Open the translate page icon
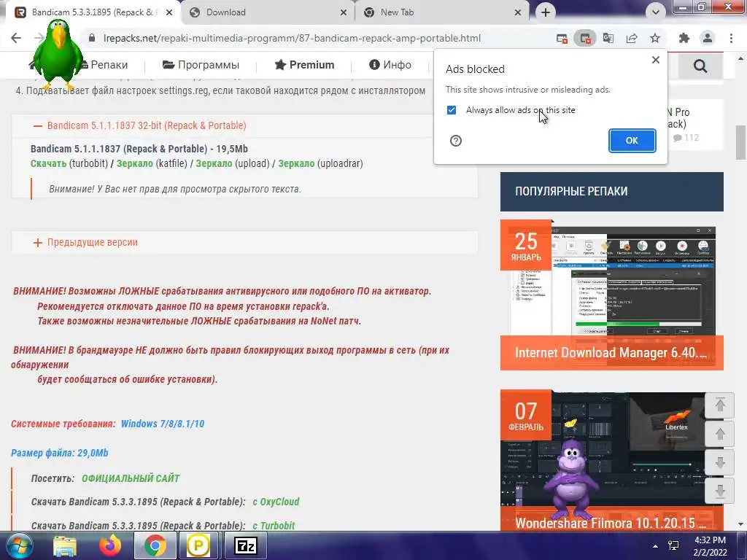 [608, 39]
